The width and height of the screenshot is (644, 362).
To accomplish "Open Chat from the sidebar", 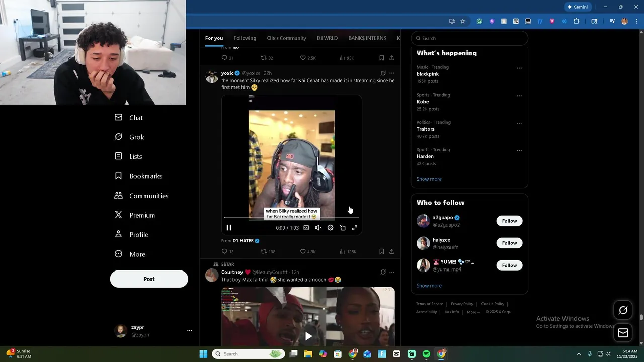I will (129, 118).
